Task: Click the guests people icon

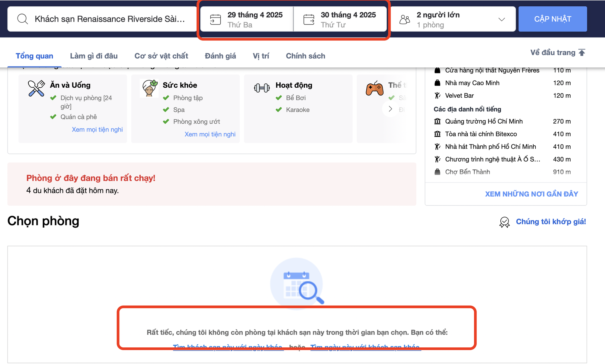Action: [405, 19]
